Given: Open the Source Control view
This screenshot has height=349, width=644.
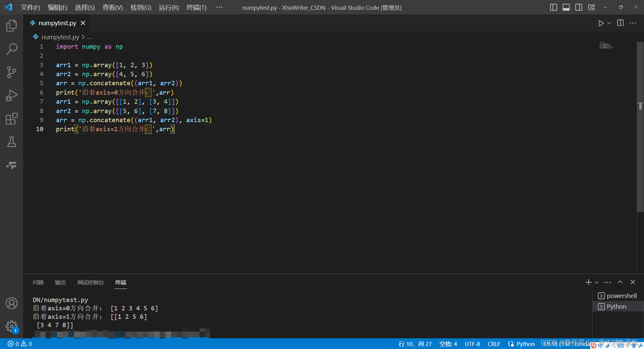Looking at the screenshot, I should point(11,72).
